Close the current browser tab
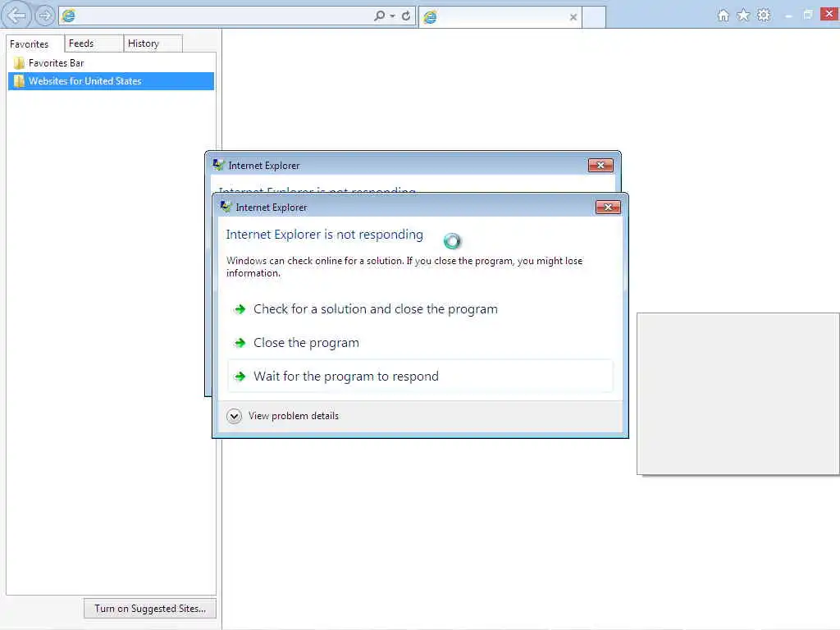This screenshot has height=630, width=840. pyautogui.click(x=573, y=17)
